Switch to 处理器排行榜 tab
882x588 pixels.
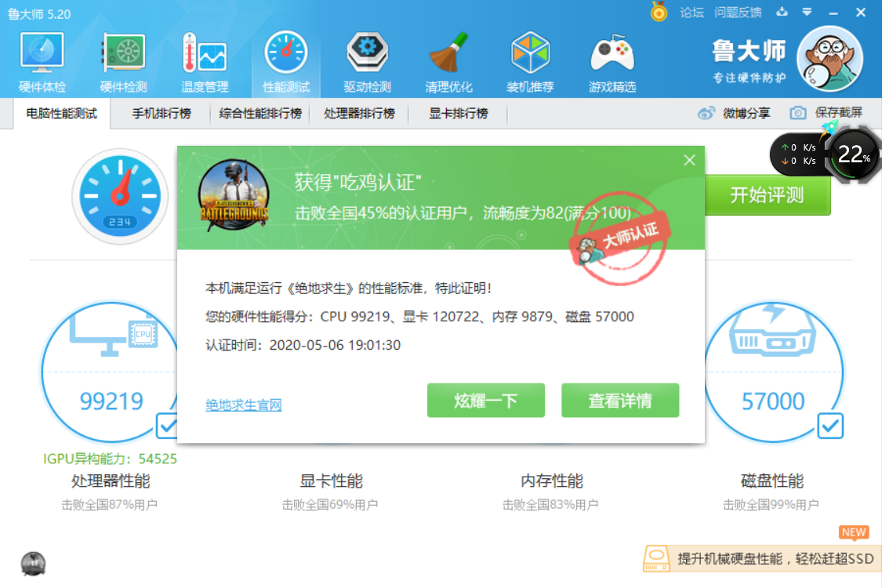pos(359,113)
